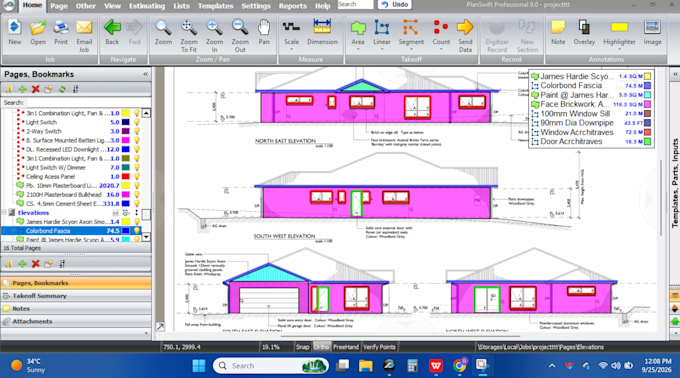The width and height of the screenshot is (680, 378).
Task: Open Calculator from the taskbar
Action: point(412,365)
